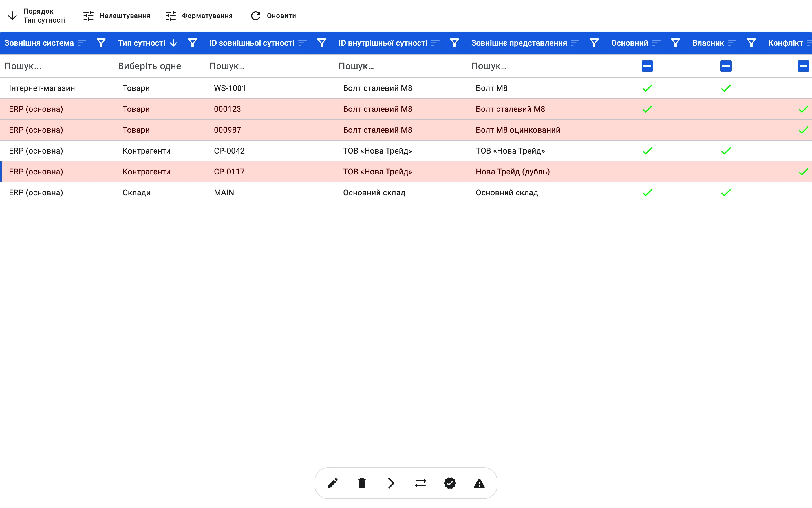The width and height of the screenshot is (812, 508).
Task: Open filter for ID зовнішньої сутності column
Action: (321, 43)
